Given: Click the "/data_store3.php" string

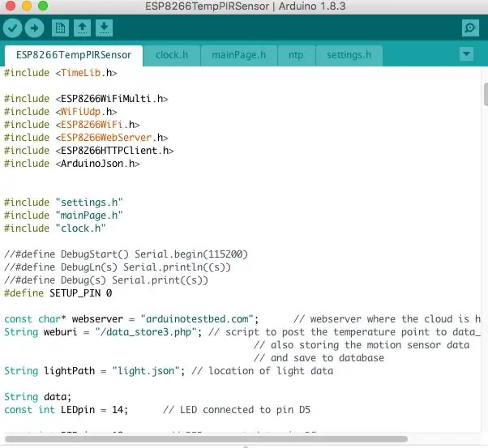Looking at the screenshot, I should click(x=146, y=332).
